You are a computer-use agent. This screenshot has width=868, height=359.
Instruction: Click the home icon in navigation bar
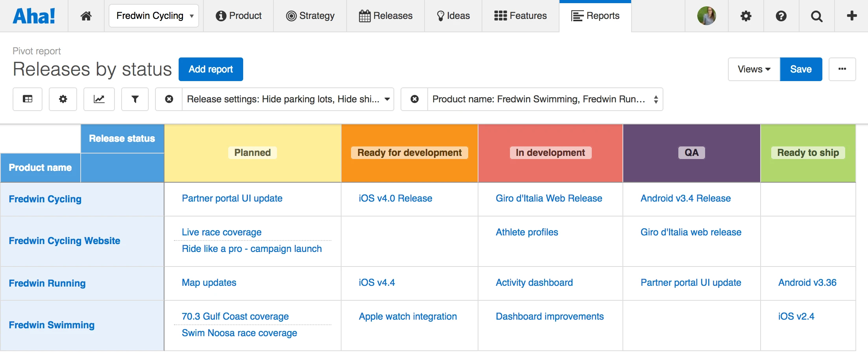click(86, 16)
